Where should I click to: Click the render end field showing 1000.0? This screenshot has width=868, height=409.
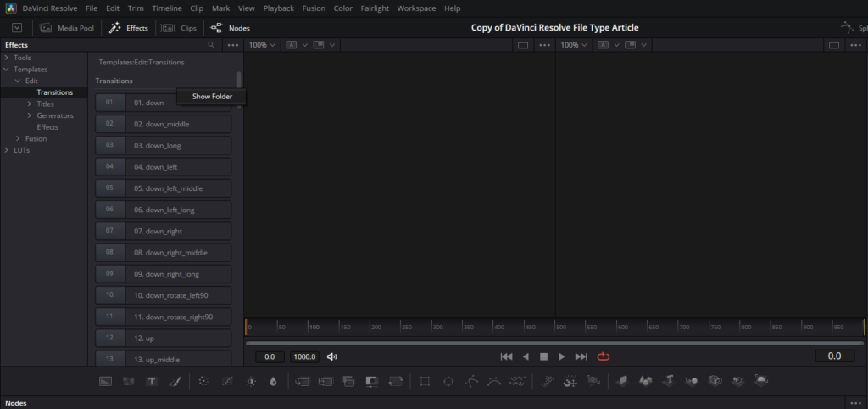[304, 357]
